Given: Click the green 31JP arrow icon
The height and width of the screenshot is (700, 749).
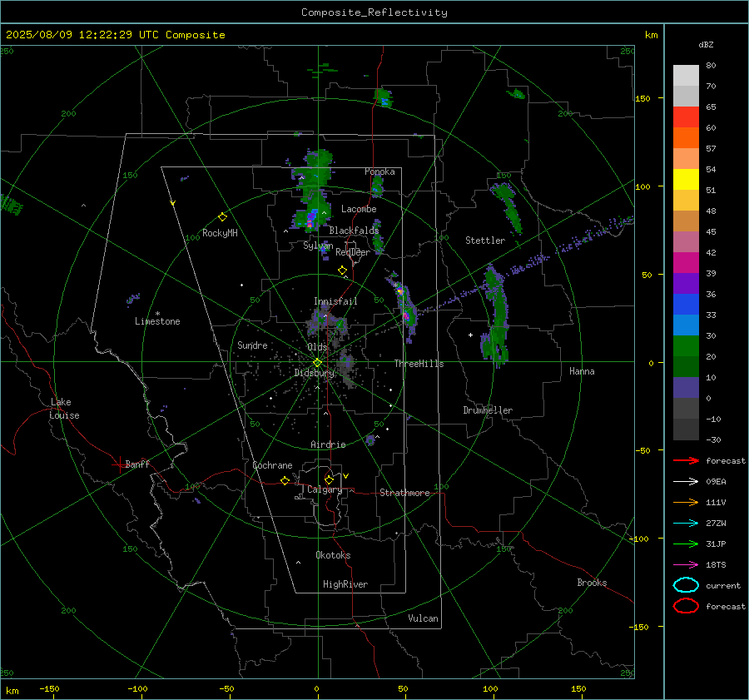Looking at the screenshot, I should coord(686,544).
